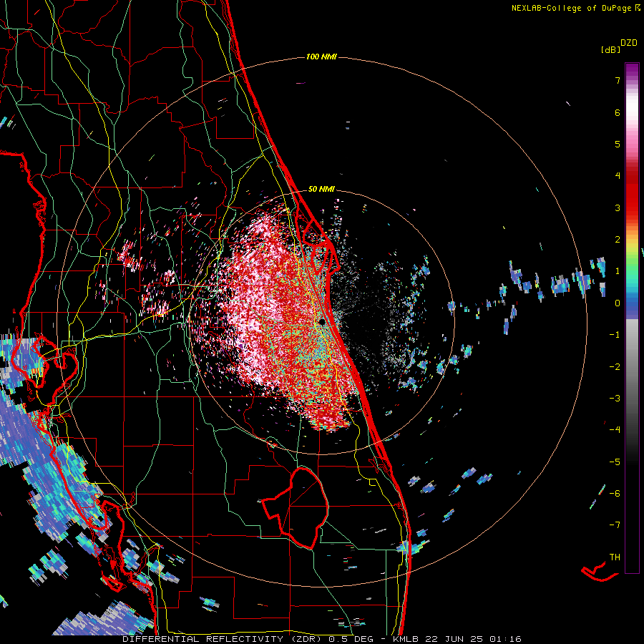Click the -1 value on color scale

click(x=615, y=335)
